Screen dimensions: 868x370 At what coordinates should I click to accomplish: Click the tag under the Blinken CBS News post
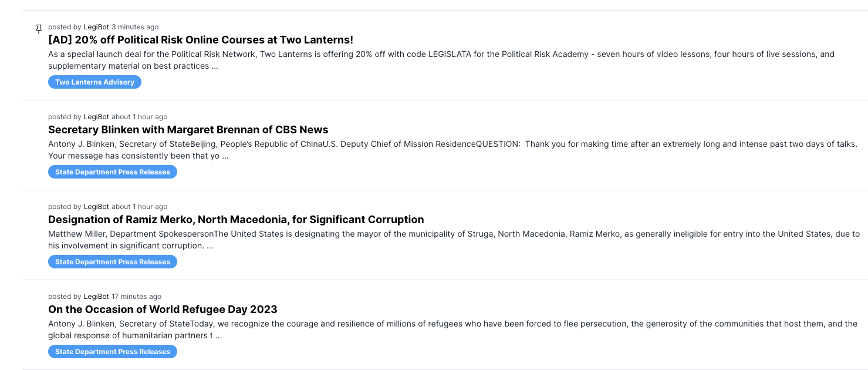(x=113, y=172)
